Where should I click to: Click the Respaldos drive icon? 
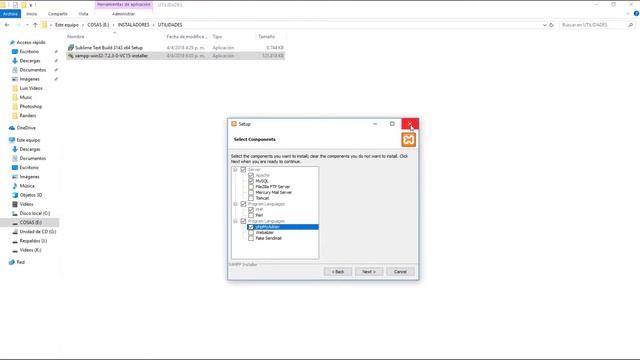click(15, 241)
